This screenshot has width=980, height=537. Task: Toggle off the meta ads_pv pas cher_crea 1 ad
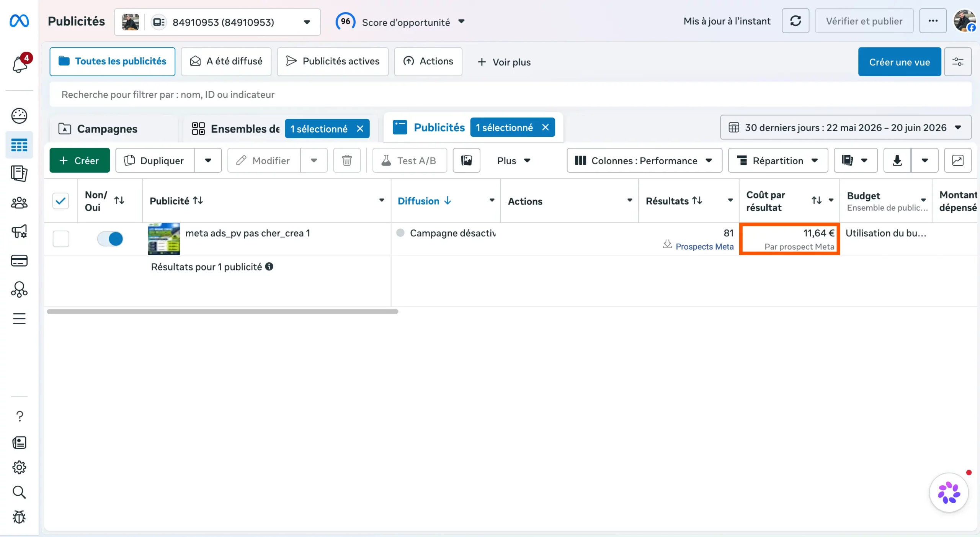coord(110,239)
